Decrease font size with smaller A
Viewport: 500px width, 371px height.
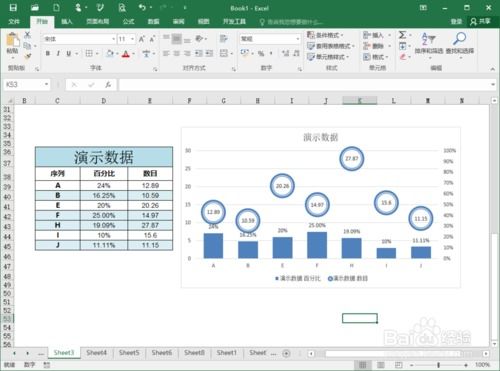tap(152, 39)
